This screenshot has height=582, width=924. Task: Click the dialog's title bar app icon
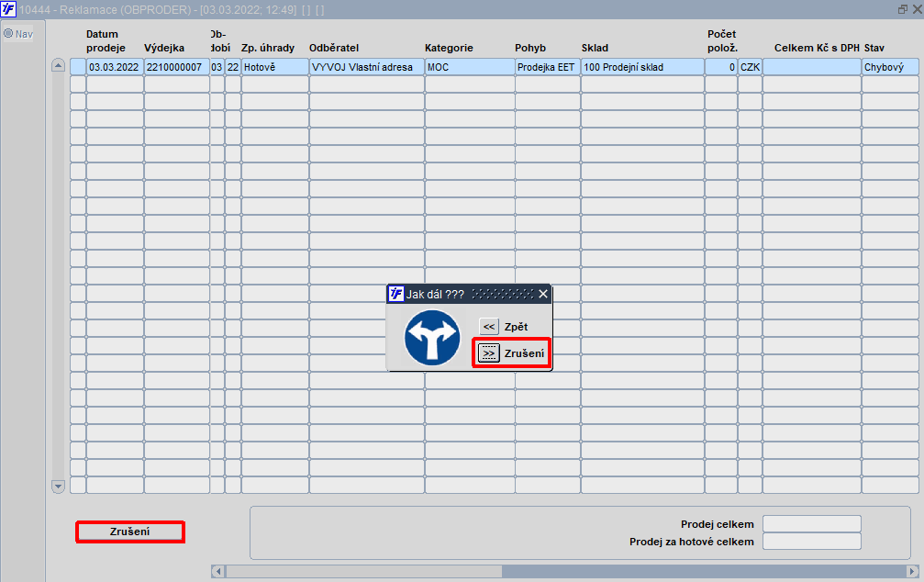(x=396, y=294)
